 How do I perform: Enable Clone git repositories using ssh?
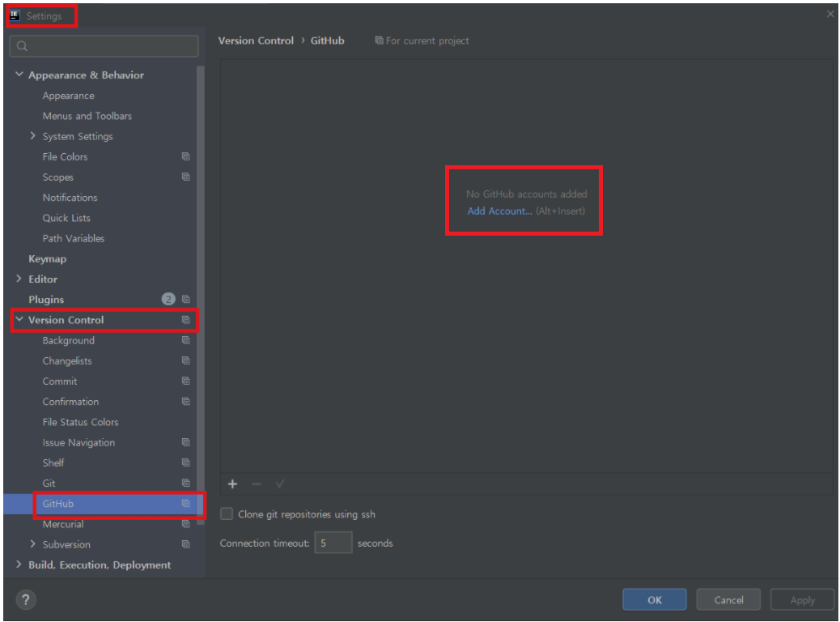coord(227,513)
